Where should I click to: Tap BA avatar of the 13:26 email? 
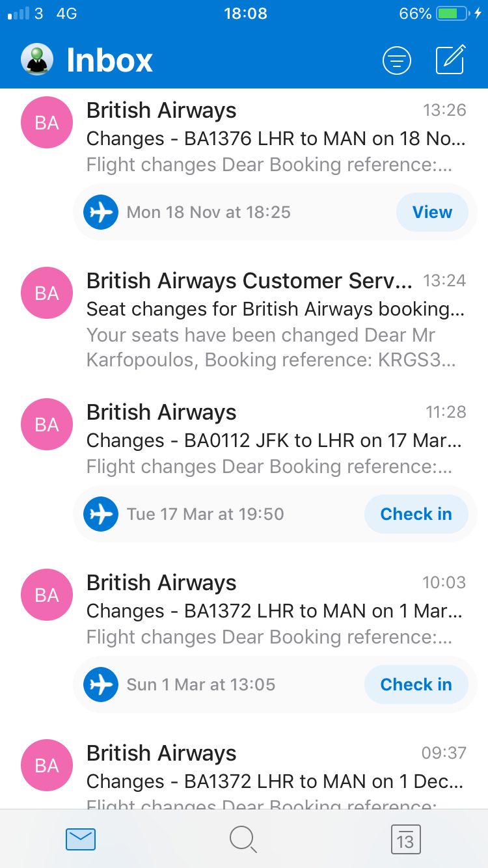click(47, 122)
